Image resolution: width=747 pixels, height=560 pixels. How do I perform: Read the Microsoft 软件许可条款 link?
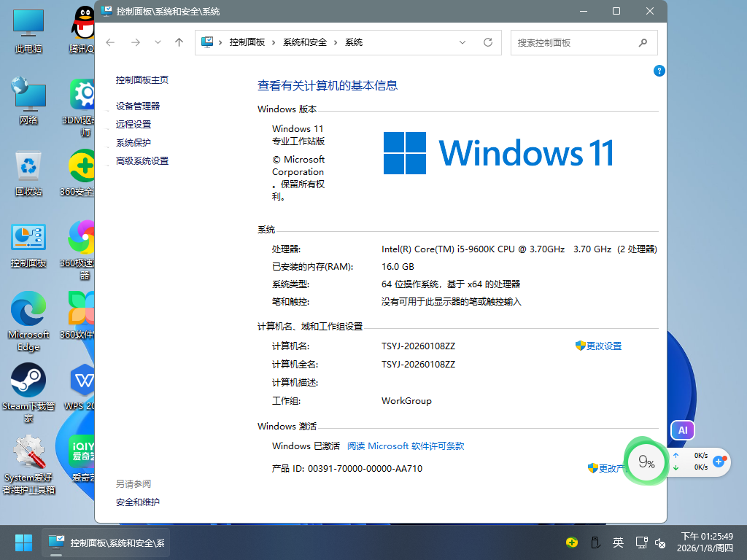(x=406, y=446)
